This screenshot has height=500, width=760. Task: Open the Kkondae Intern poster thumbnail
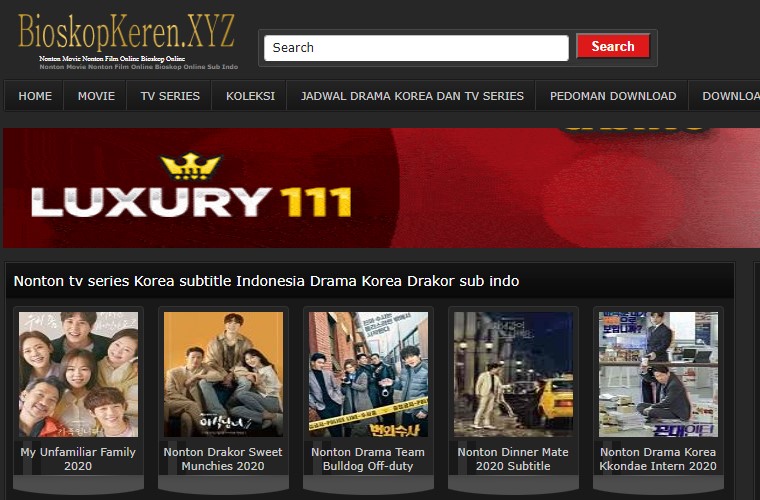click(658, 374)
